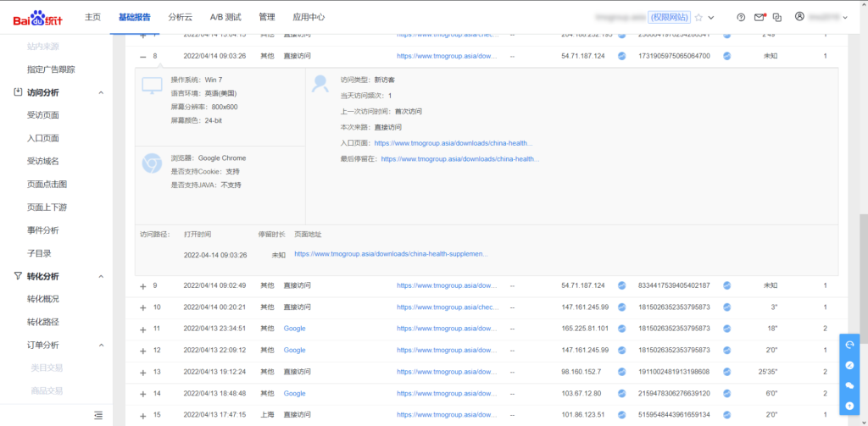Click the overlapping-squares copy icon in header
868x426 pixels.
pos(777,17)
